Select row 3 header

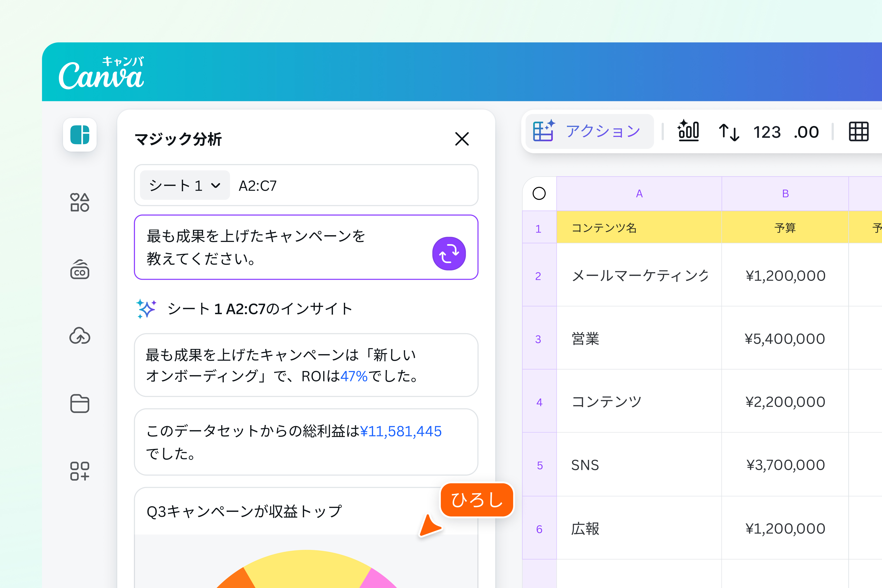(539, 338)
